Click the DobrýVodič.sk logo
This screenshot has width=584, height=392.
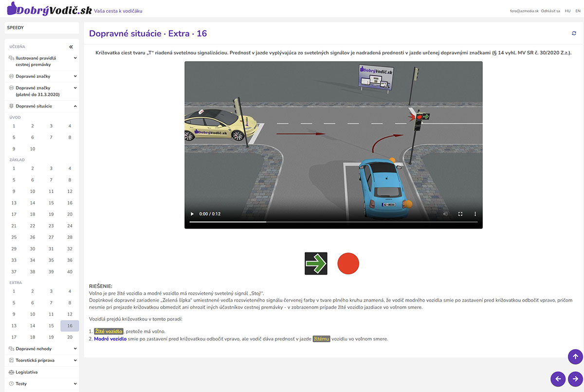click(x=49, y=10)
